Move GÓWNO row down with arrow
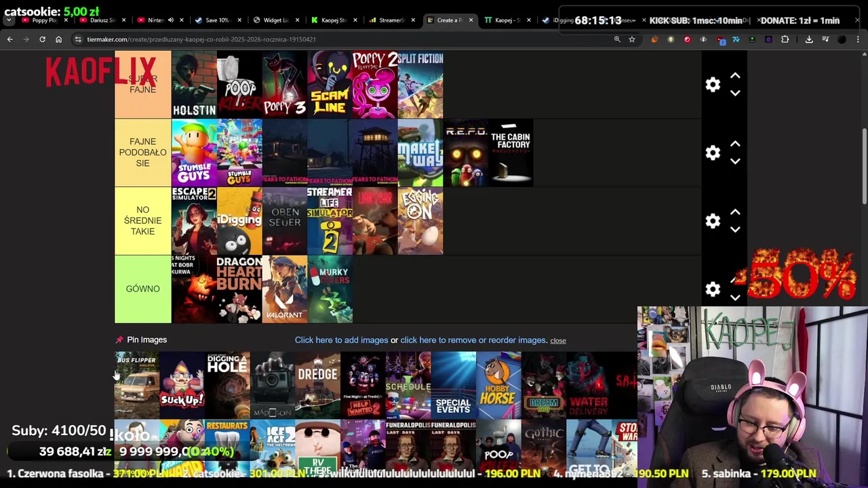The image size is (868, 488). 735,298
